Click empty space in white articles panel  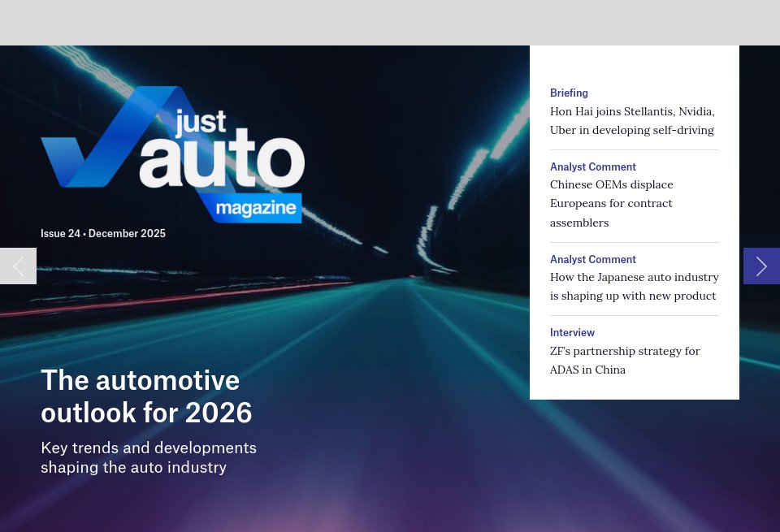point(634,65)
